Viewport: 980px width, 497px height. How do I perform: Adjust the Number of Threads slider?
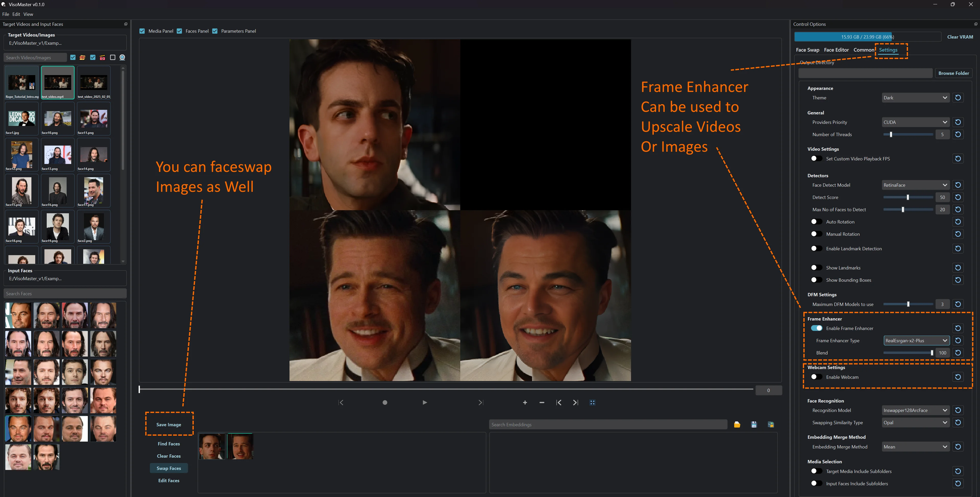[908, 134]
